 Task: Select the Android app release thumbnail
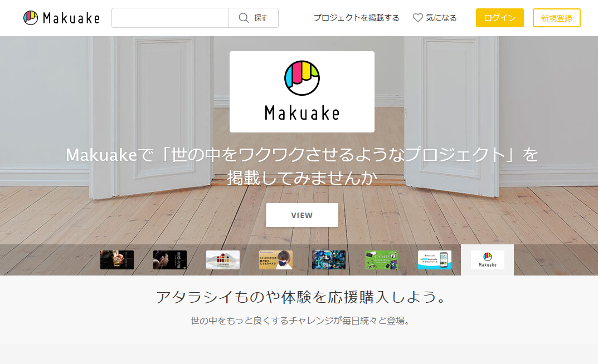pos(434,260)
